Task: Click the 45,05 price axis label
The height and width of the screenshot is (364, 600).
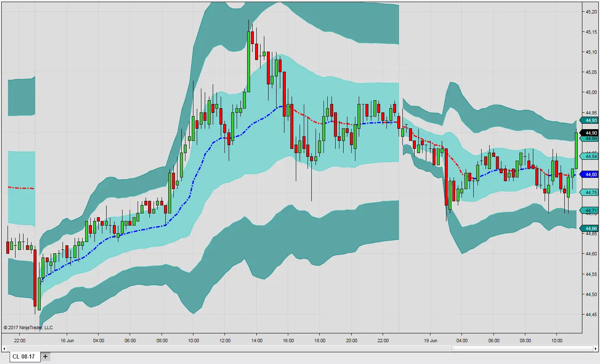Action: pos(591,72)
